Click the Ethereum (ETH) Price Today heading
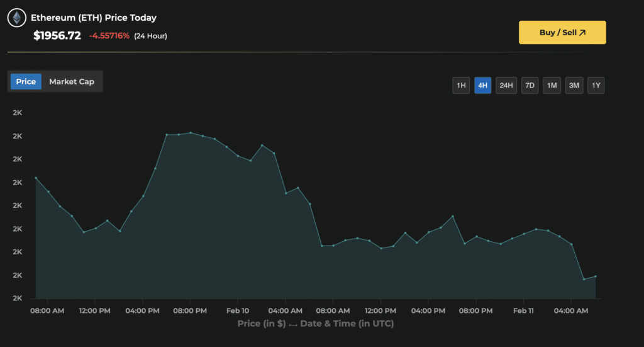Viewport: 644px width, 347px height. pyautogui.click(x=94, y=18)
